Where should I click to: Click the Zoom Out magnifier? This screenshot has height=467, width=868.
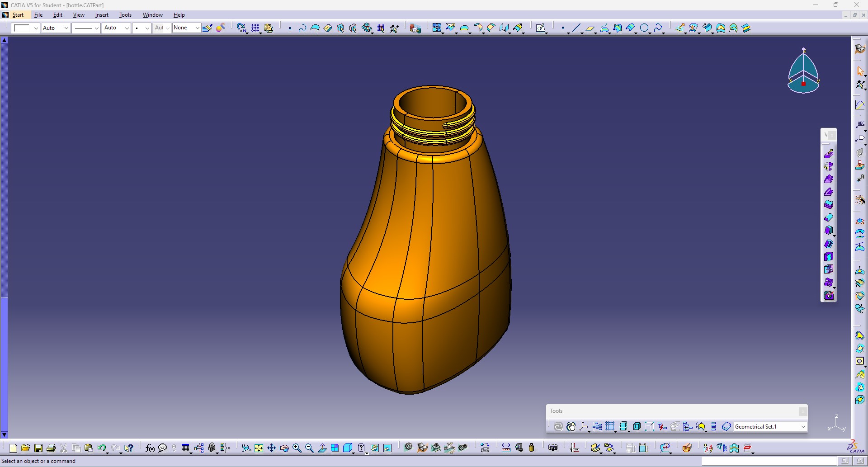click(x=309, y=448)
